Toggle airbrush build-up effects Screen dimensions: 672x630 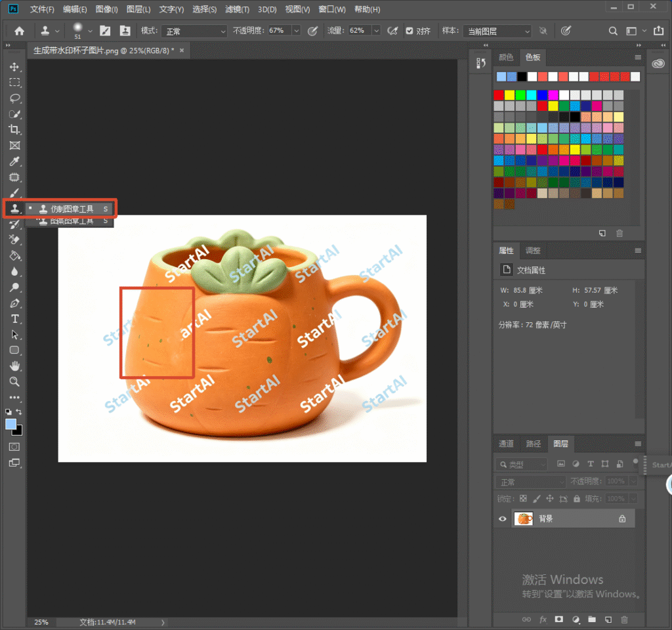click(x=392, y=31)
